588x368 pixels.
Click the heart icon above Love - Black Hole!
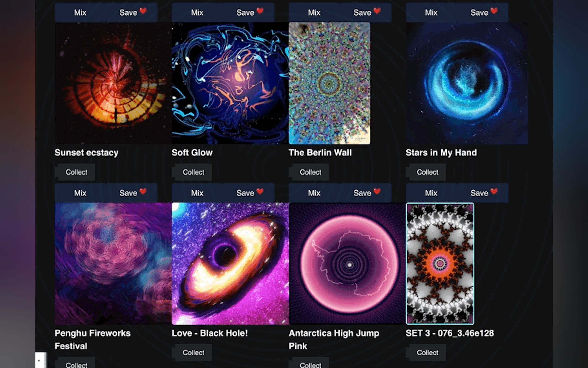[x=260, y=192]
